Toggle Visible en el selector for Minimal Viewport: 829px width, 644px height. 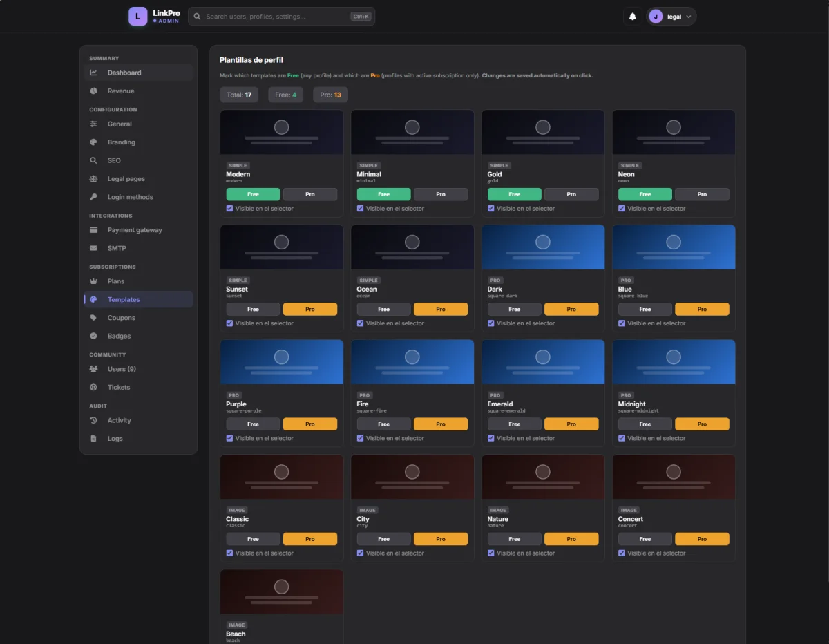(x=360, y=209)
